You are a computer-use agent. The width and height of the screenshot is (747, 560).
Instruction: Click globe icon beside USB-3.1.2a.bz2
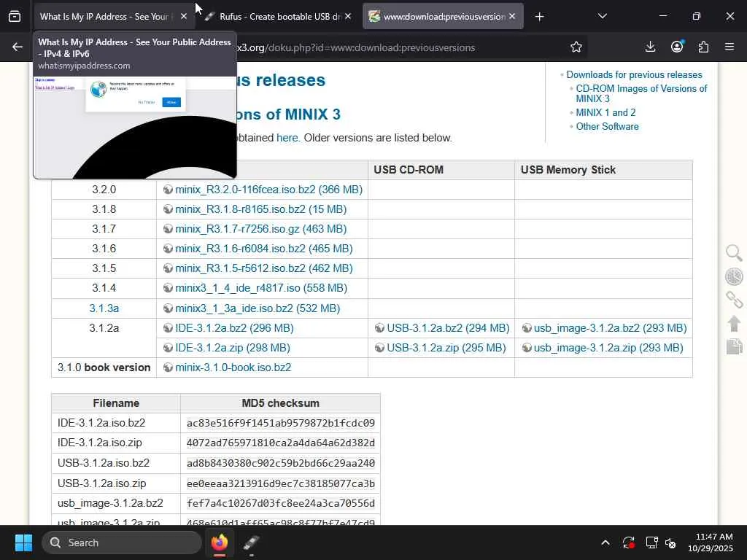(x=379, y=328)
